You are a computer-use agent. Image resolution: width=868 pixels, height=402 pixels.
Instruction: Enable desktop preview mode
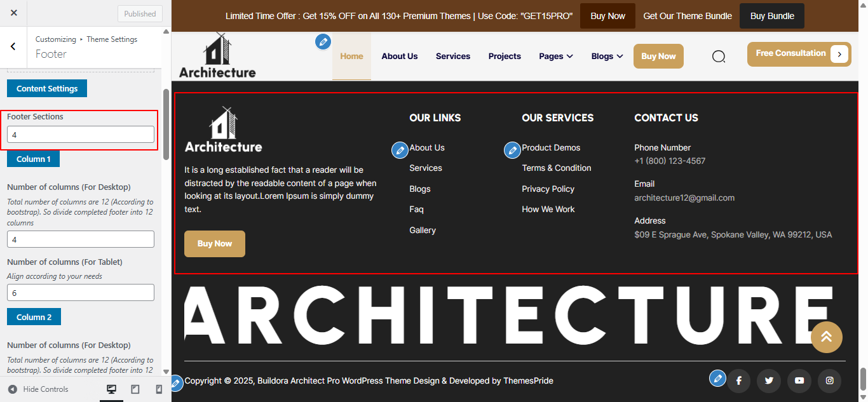pyautogui.click(x=111, y=389)
